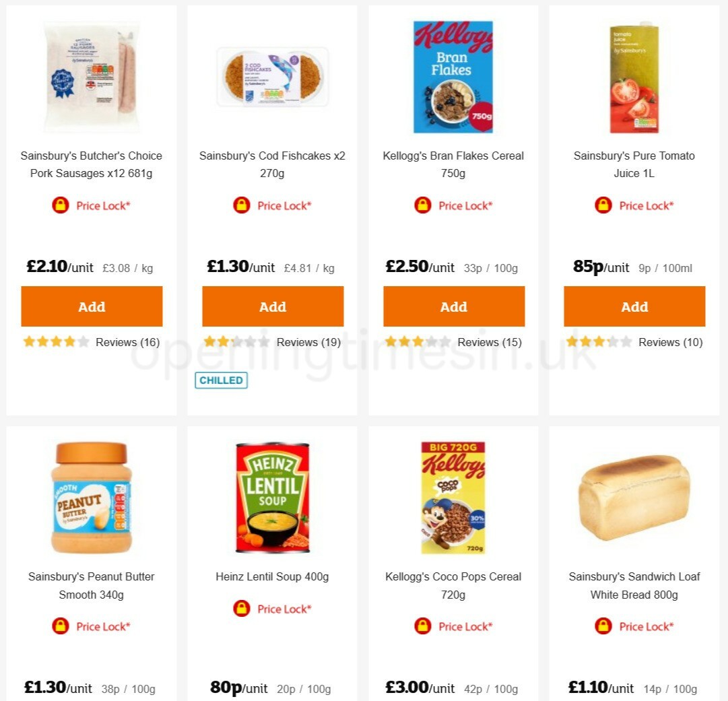
Task: Open the Sainsbury's Peanut Butter Smooth product page
Action: point(92,585)
